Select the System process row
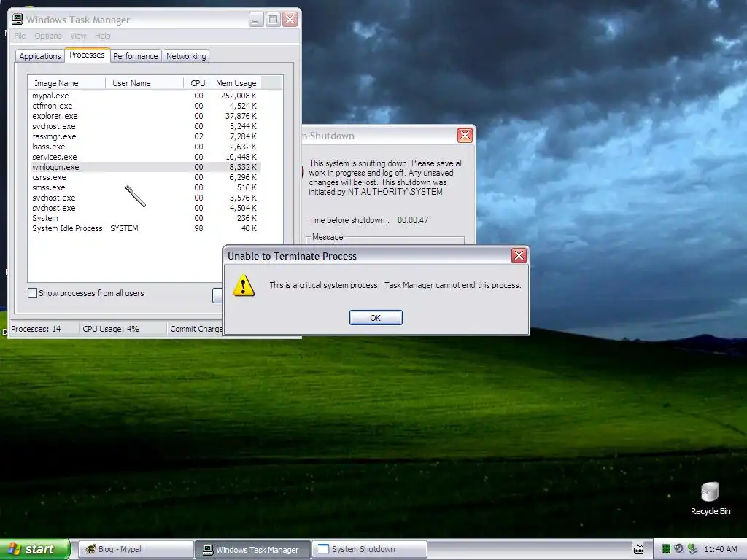The image size is (747, 560). click(144, 218)
